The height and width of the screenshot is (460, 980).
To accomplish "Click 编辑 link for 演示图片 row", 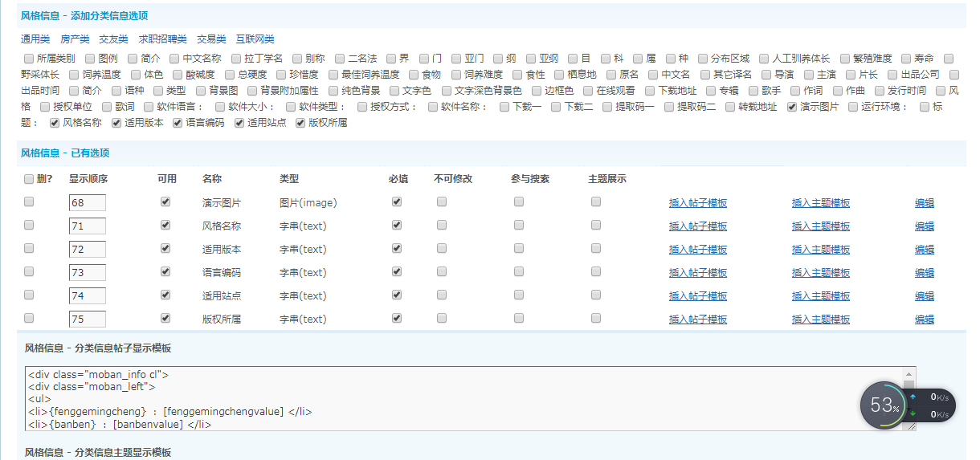I will [924, 203].
